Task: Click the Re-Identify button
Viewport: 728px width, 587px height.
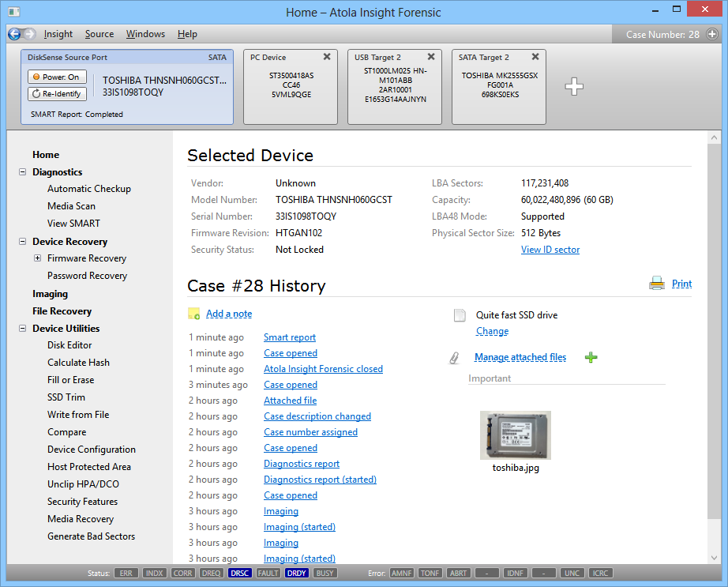Action: (57, 94)
